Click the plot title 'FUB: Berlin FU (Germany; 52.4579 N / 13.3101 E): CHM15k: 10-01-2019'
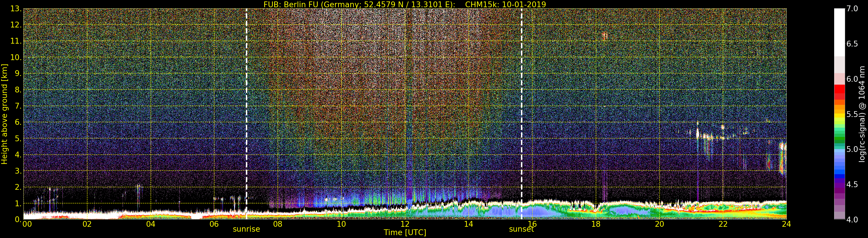Screen dimensions: 868x238 pyautogui.click(x=404, y=4)
